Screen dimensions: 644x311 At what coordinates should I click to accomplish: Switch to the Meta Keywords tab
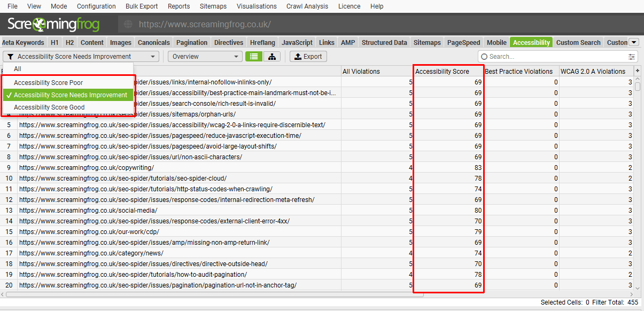coord(23,43)
